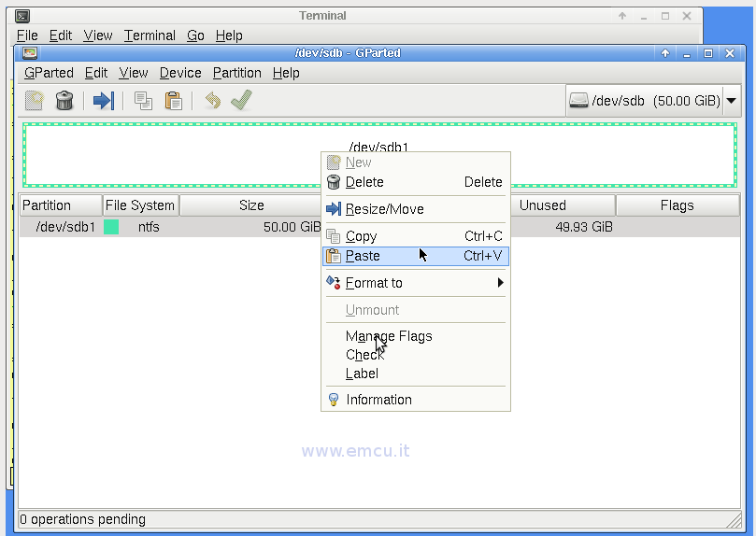The height and width of the screenshot is (536, 756).
Task: Maximize the Terminal window
Action: (x=665, y=16)
